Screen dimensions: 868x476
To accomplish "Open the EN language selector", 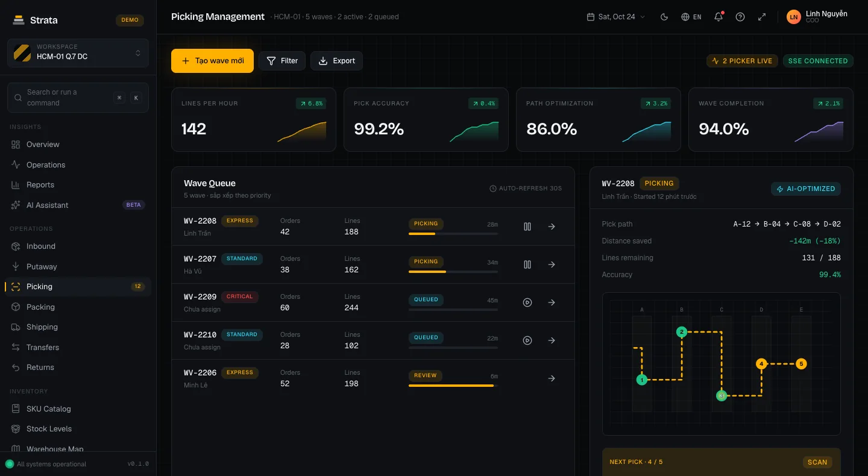I will point(691,17).
